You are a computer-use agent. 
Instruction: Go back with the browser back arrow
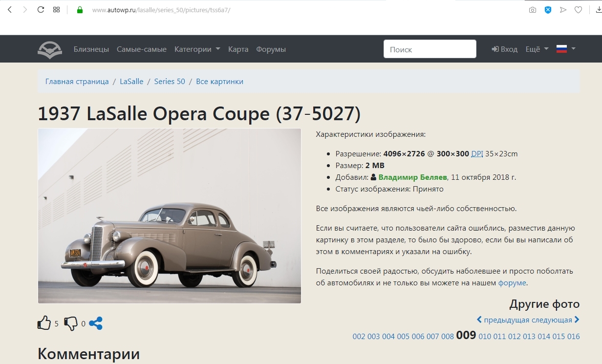tap(10, 10)
